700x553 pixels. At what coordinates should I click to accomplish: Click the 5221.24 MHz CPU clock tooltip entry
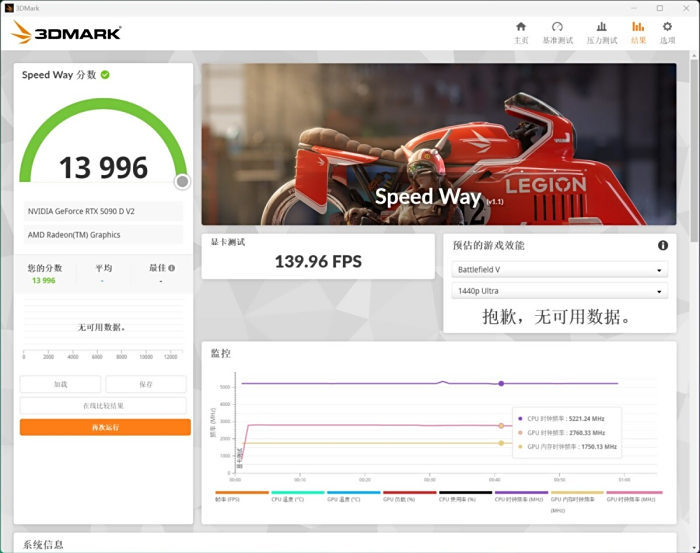pos(562,419)
